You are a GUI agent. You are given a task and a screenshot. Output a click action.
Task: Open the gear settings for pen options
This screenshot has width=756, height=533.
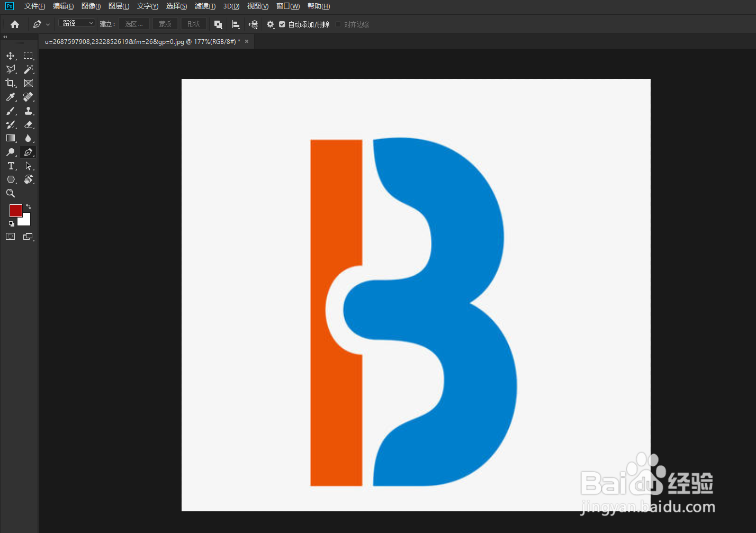(271, 24)
